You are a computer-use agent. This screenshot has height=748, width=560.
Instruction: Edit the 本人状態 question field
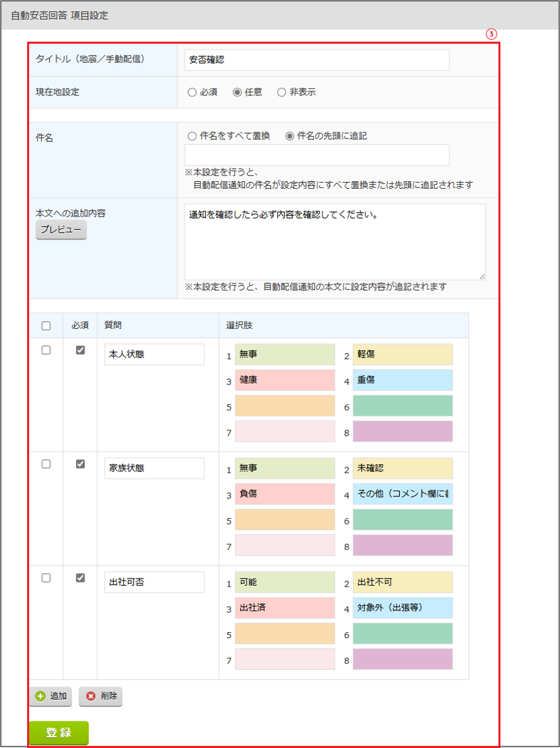(x=154, y=354)
